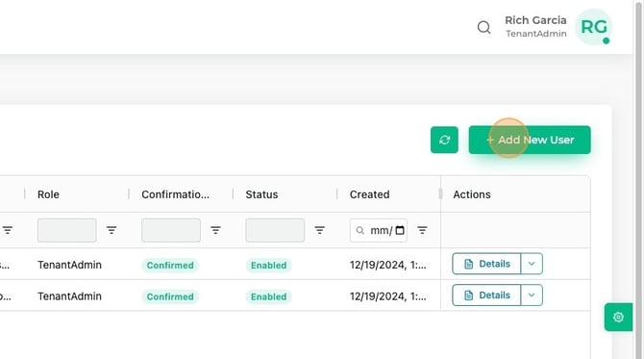Image resolution: width=644 pixels, height=359 pixels.
Task: Click the Confirmation filter input box
Action: [171, 230]
